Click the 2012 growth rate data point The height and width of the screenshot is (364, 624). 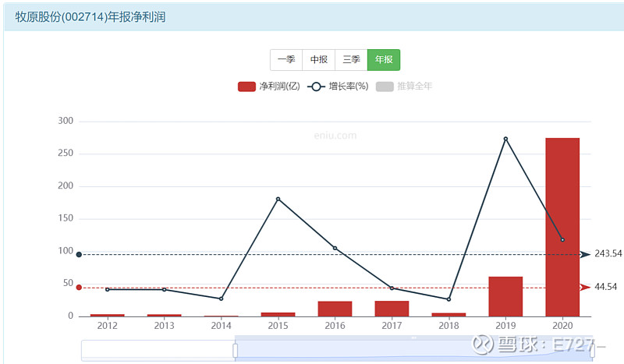(x=107, y=290)
